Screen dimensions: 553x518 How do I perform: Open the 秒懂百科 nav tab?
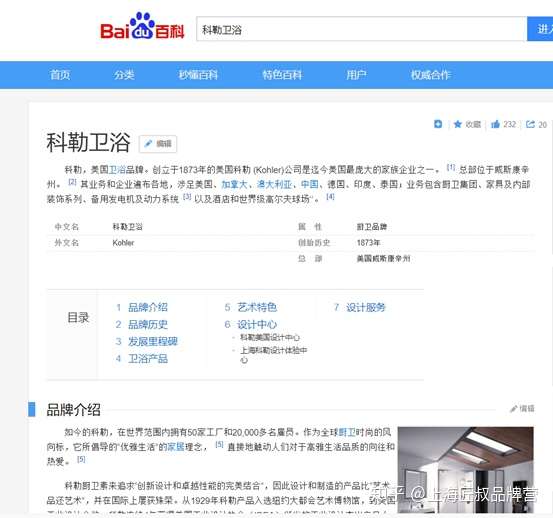[198, 75]
